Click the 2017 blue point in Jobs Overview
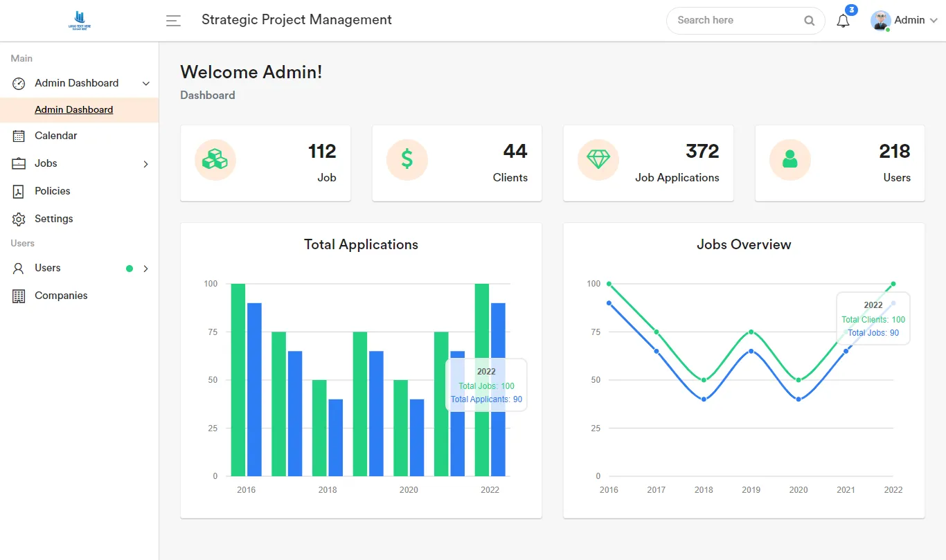 click(657, 351)
